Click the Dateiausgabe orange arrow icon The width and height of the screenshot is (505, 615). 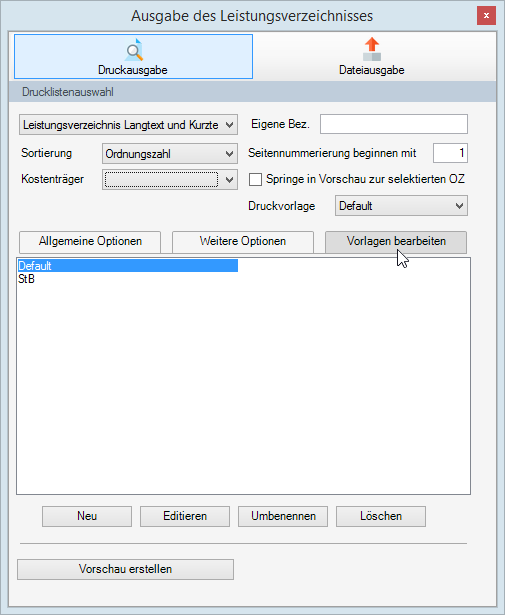click(372, 49)
